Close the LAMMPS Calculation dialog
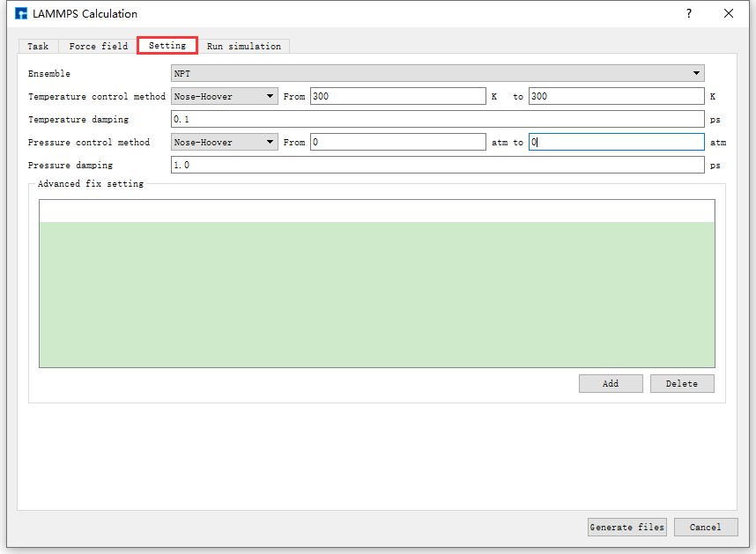Viewport: 756px width, 554px height. pos(729,13)
